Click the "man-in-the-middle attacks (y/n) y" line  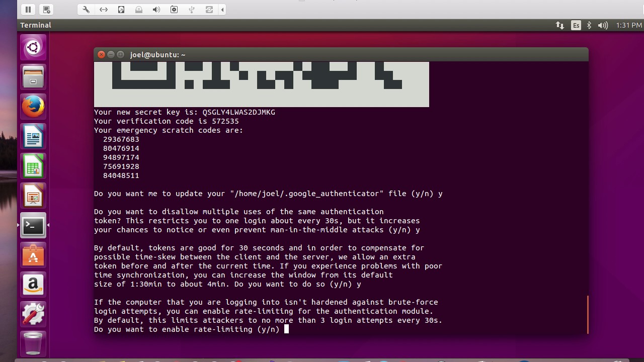coord(257,230)
